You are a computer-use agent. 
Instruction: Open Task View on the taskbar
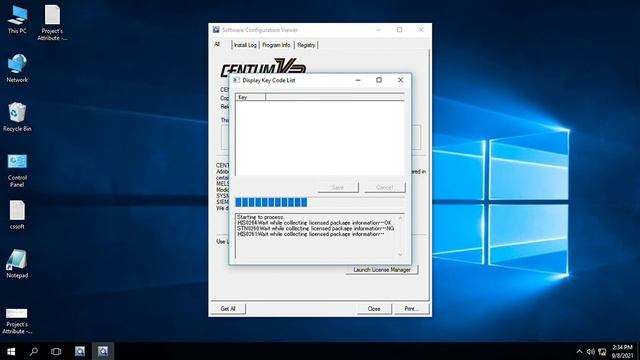click(56, 351)
